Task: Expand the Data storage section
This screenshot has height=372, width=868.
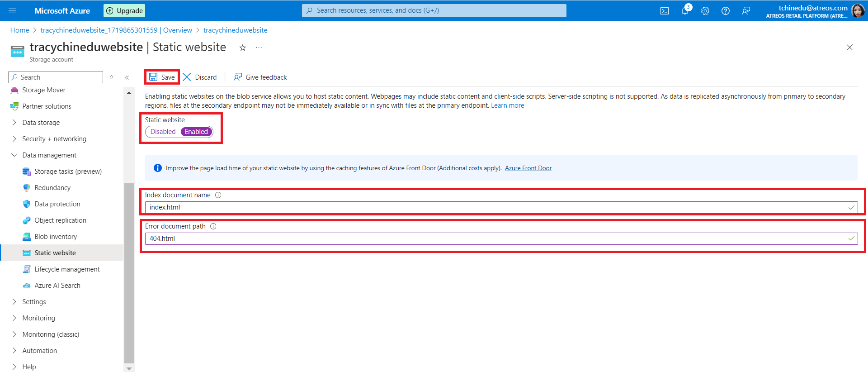Action: coord(14,123)
